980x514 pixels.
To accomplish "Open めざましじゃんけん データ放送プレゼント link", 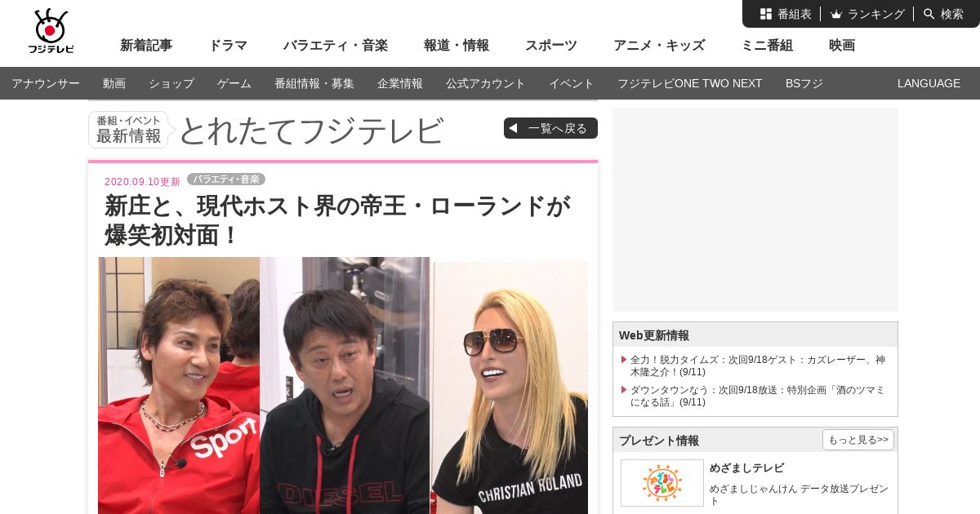I will click(x=799, y=494).
